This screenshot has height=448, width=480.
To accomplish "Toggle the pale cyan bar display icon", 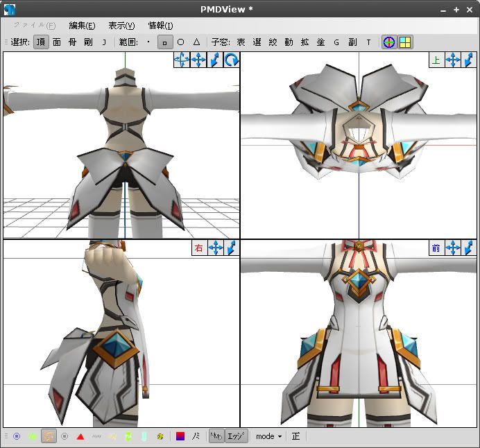I will [x=144, y=436].
